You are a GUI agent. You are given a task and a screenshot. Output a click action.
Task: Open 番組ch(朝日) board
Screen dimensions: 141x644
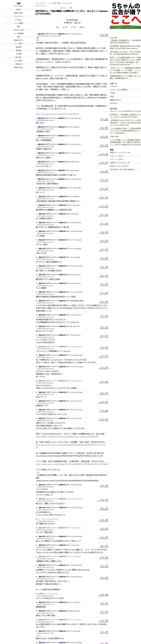click(x=18, y=13)
